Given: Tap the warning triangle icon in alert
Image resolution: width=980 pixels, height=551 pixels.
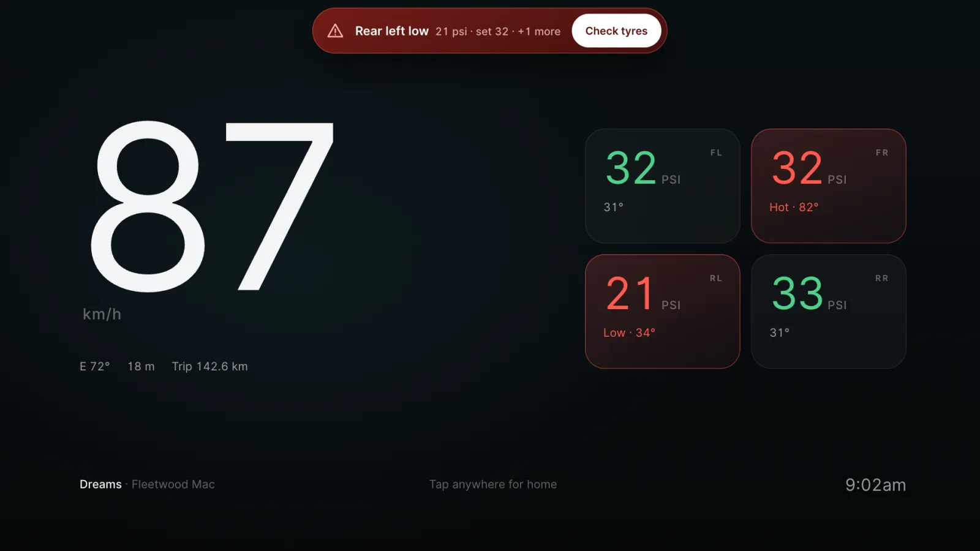Looking at the screenshot, I should pos(335,31).
